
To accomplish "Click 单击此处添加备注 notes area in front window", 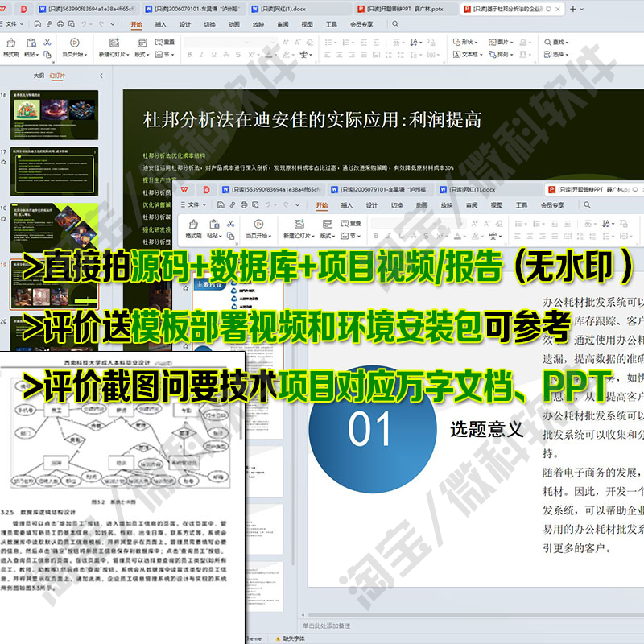I will (x=327, y=625).
